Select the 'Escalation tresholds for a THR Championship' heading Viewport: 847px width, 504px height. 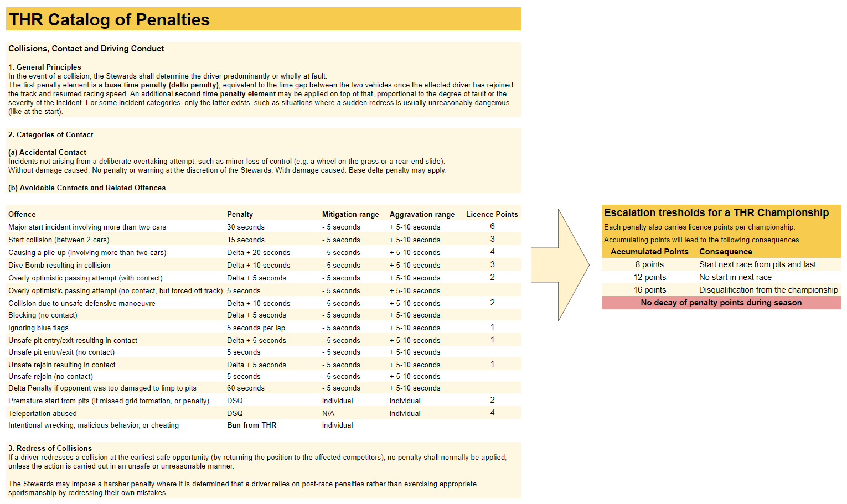716,212
